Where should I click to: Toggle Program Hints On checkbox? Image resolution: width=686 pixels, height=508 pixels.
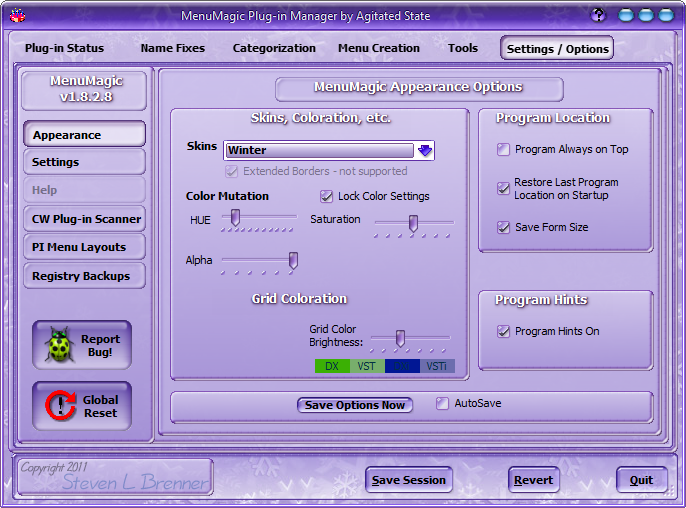click(x=503, y=331)
